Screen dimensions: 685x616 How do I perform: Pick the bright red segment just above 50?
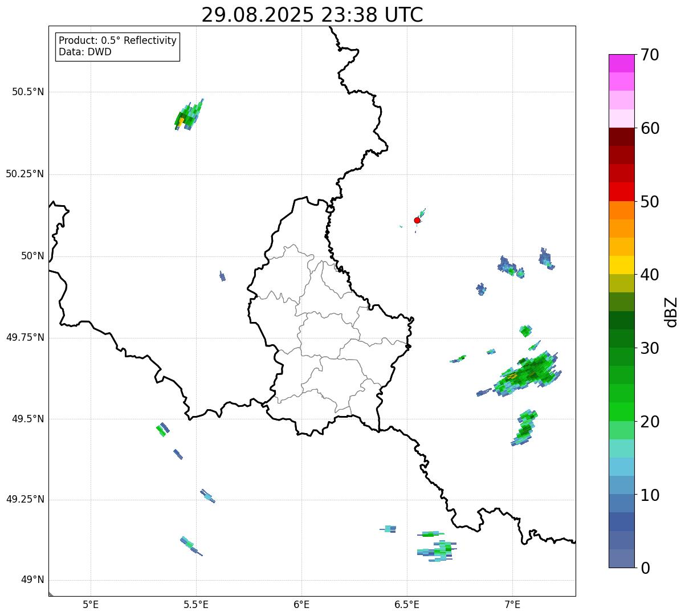point(622,191)
